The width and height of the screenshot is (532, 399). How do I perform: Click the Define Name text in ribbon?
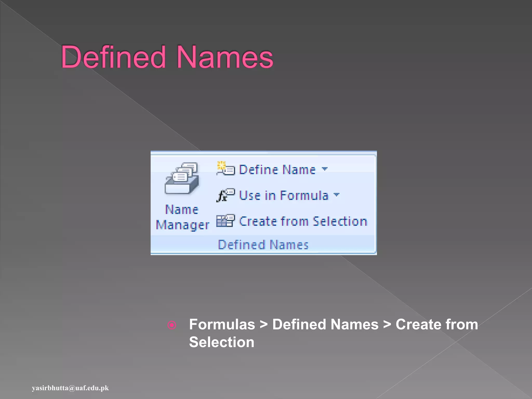[277, 170]
